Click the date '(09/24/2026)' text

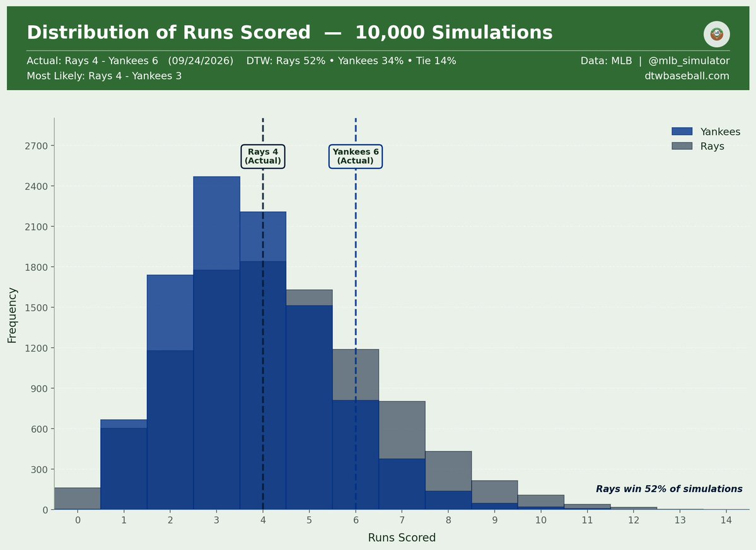tap(201, 60)
